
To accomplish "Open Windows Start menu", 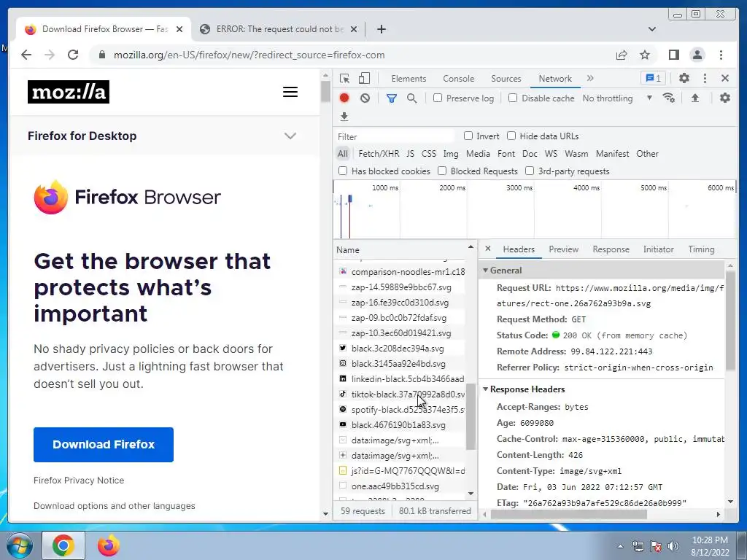I will 19,545.
